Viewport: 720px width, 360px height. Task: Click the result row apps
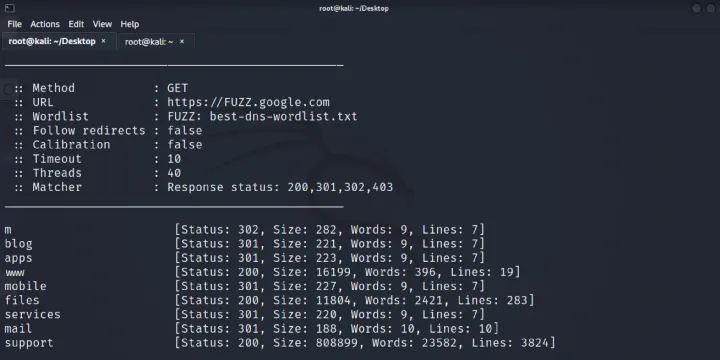tap(244, 258)
